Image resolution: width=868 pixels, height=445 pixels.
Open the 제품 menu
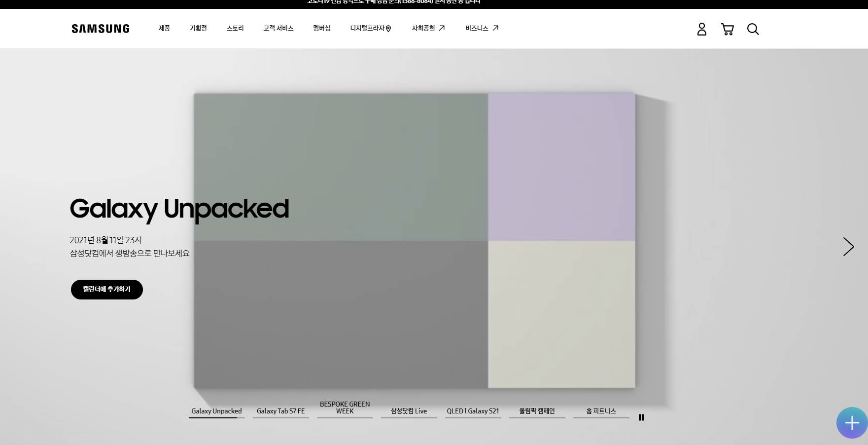click(x=164, y=28)
